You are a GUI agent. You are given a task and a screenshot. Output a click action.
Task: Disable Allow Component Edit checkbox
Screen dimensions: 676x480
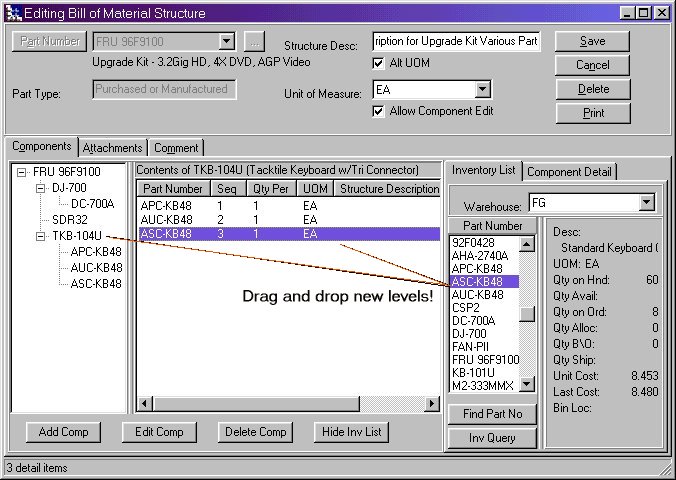[x=378, y=111]
